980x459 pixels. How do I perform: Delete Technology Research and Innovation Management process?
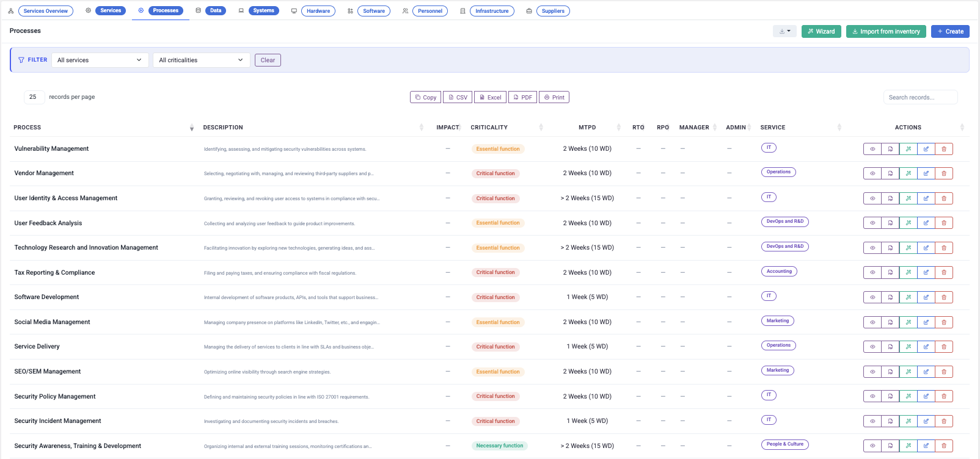click(944, 248)
